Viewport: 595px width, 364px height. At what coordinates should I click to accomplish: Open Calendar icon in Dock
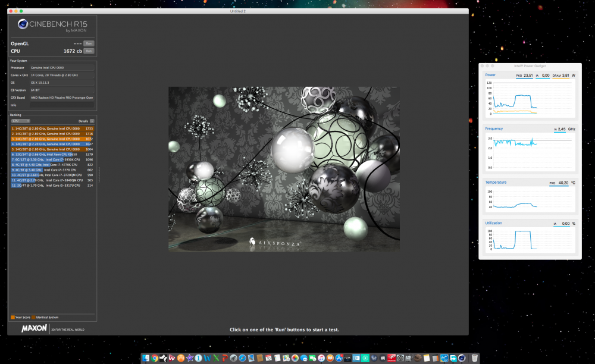click(269, 358)
